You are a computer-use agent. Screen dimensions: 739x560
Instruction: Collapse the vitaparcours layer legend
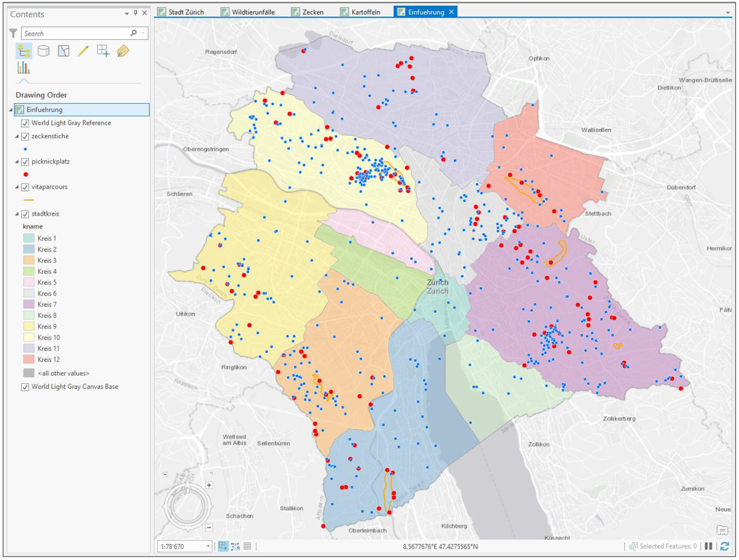coord(17,187)
